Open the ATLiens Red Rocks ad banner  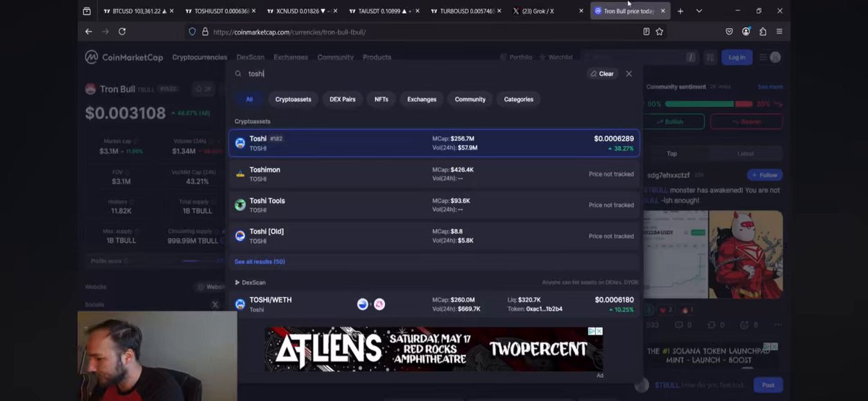[434, 349]
